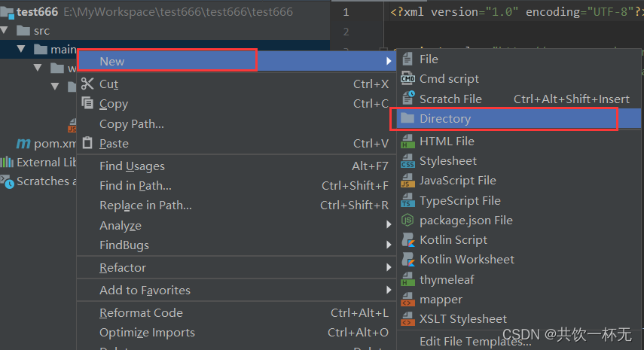
Task: Click the Directory folder icon
Action: (407, 118)
